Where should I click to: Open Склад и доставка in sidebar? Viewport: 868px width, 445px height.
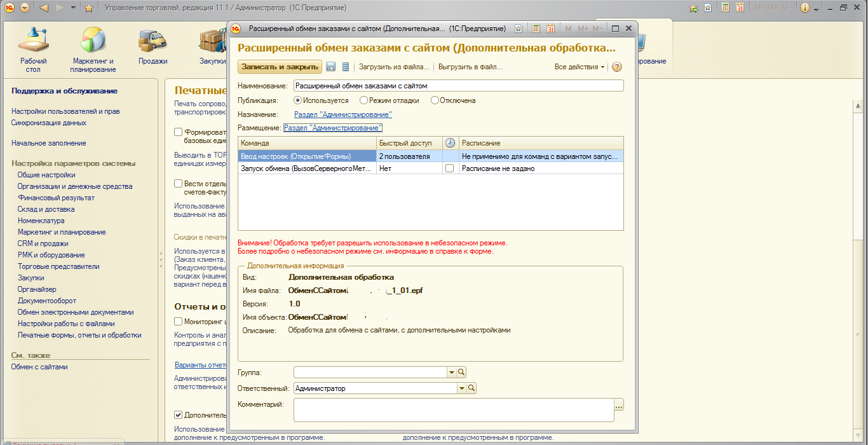[46, 209]
